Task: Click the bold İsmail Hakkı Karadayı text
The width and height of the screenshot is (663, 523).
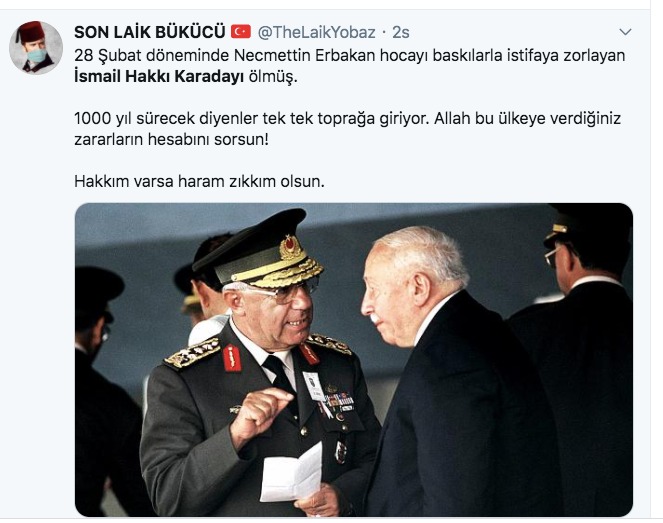Action: (159, 77)
